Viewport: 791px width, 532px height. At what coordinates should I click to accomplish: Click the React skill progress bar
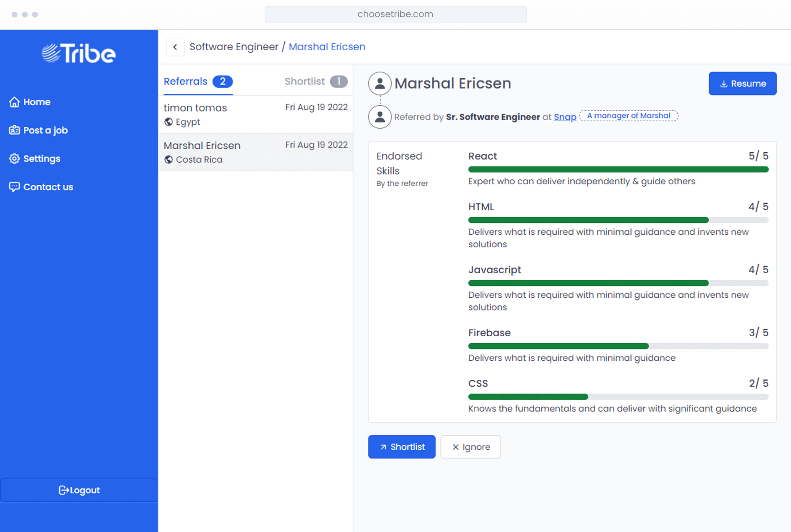(618, 169)
